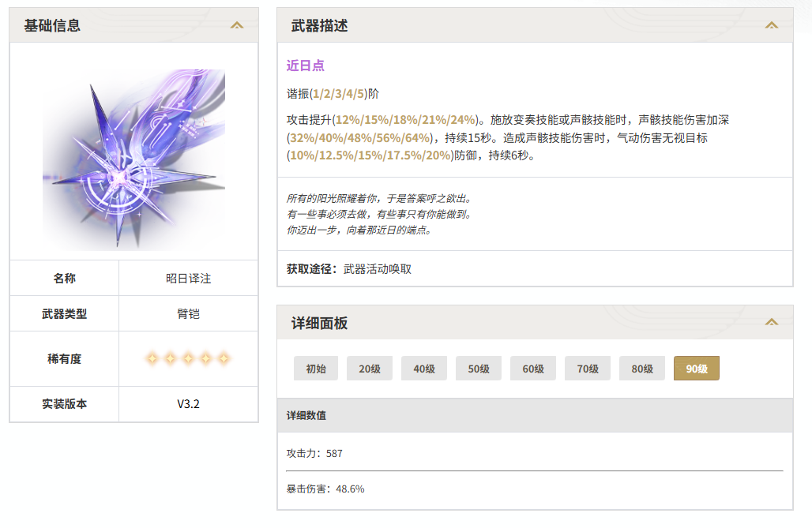
Task: Click the purple weapon artwork image
Action: coord(134,158)
